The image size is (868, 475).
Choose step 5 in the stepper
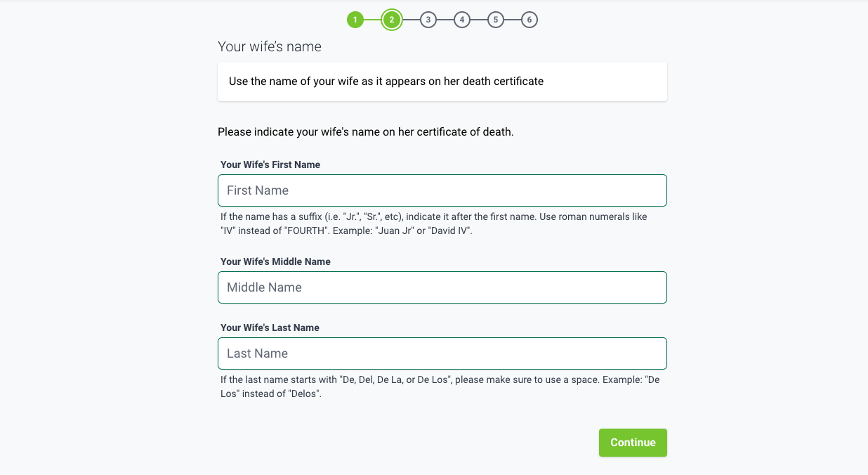495,20
